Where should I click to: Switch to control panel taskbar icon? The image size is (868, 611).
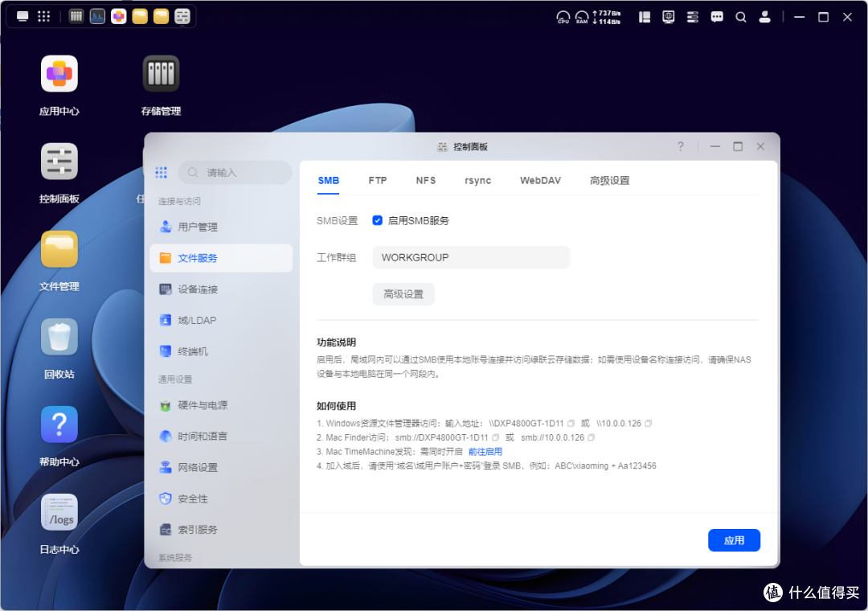(x=182, y=17)
